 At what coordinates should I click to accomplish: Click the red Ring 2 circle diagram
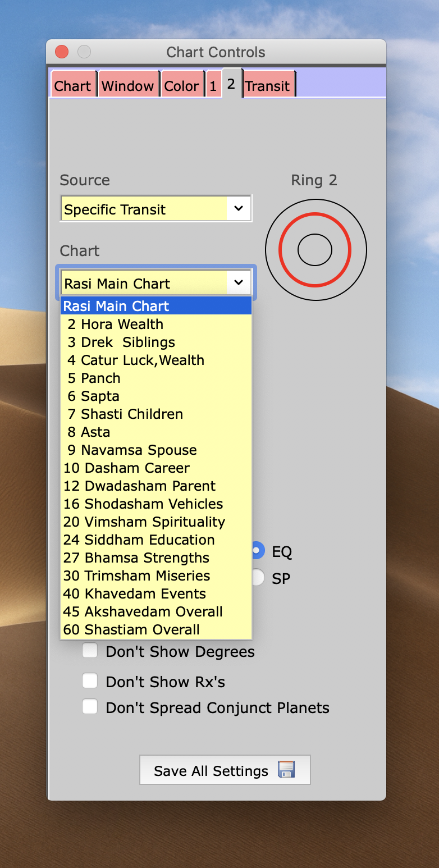point(315,250)
